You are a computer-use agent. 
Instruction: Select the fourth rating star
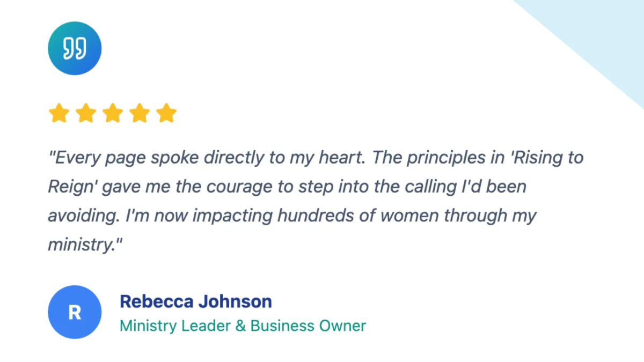tap(140, 114)
